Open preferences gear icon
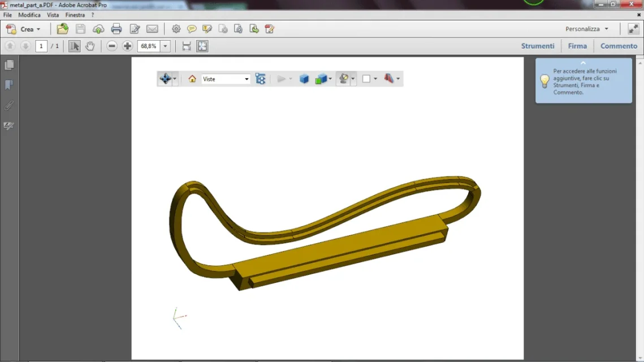Viewport: 644px width, 362px height. click(176, 29)
